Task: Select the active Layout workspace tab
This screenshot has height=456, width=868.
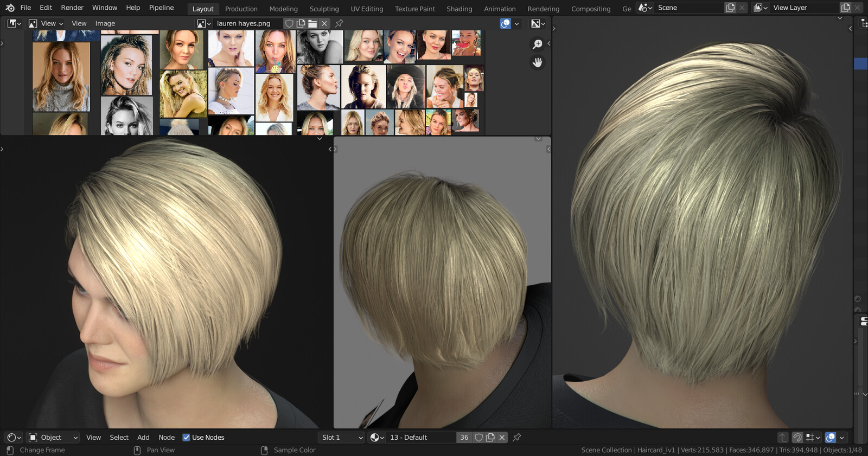Action: click(203, 9)
